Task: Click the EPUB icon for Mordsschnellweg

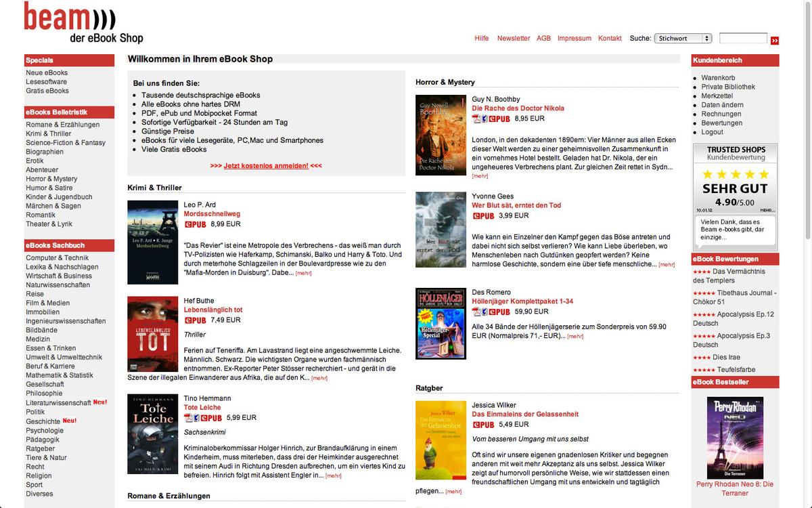Action: coord(195,224)
